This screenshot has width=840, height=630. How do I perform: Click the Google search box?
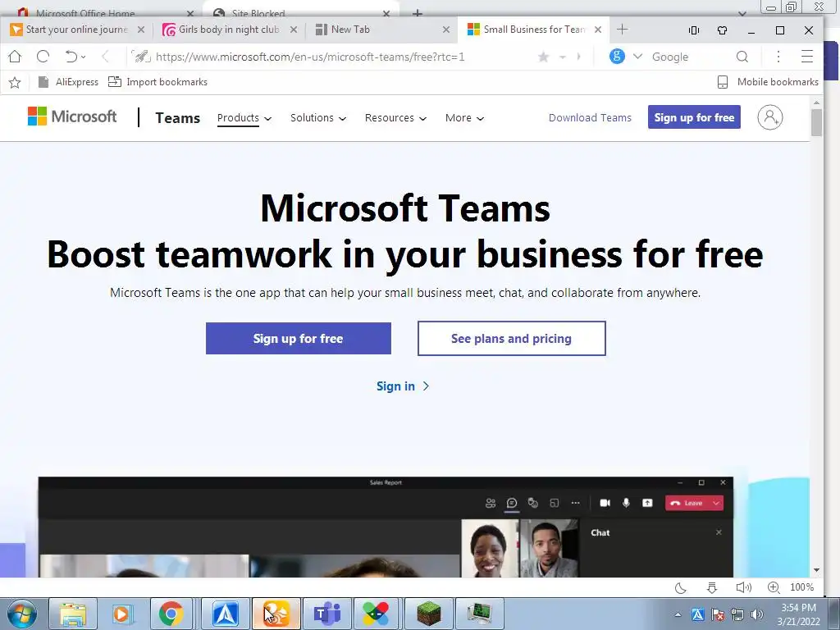(x=689, y=57)
